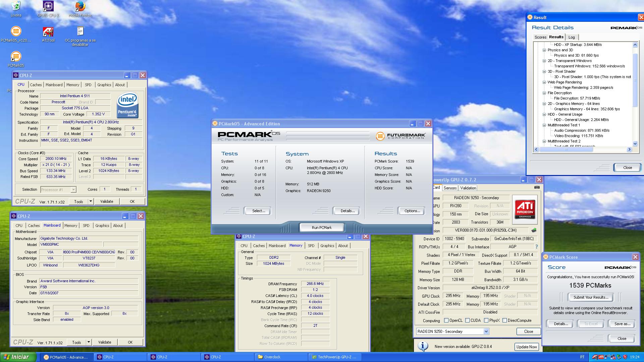Open the SPD tab in the Memory CPU-Z window
The image size is (644, 362).
[x=311, y=246]
